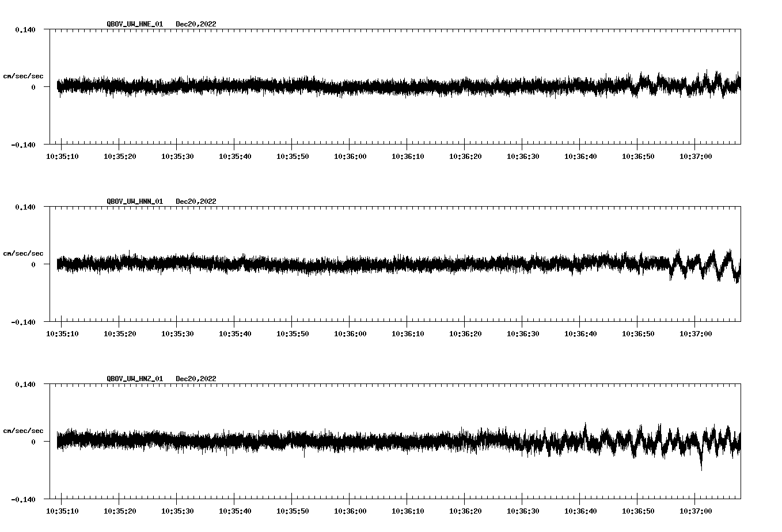Image resolution: width=782 pixels, height=532 pixels.
Task: Click the cm/sec/sec unit label on top plot
Action: tap(23, 76)
